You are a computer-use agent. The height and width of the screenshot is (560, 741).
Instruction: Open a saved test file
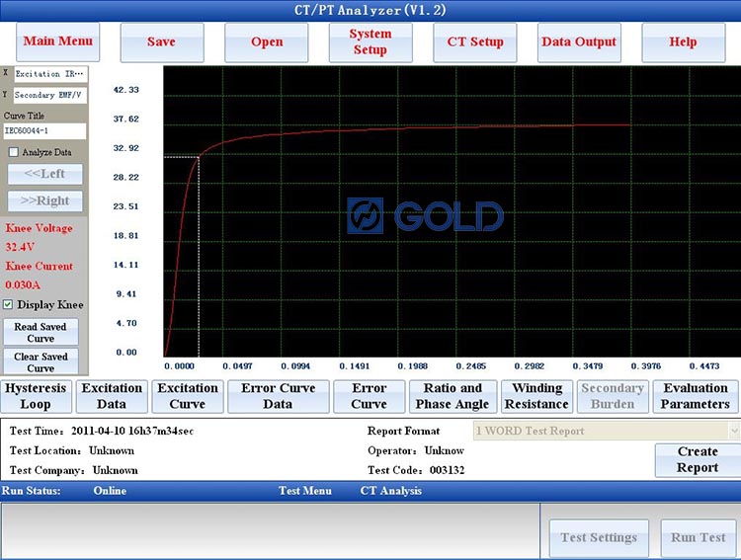click(267, 42)
